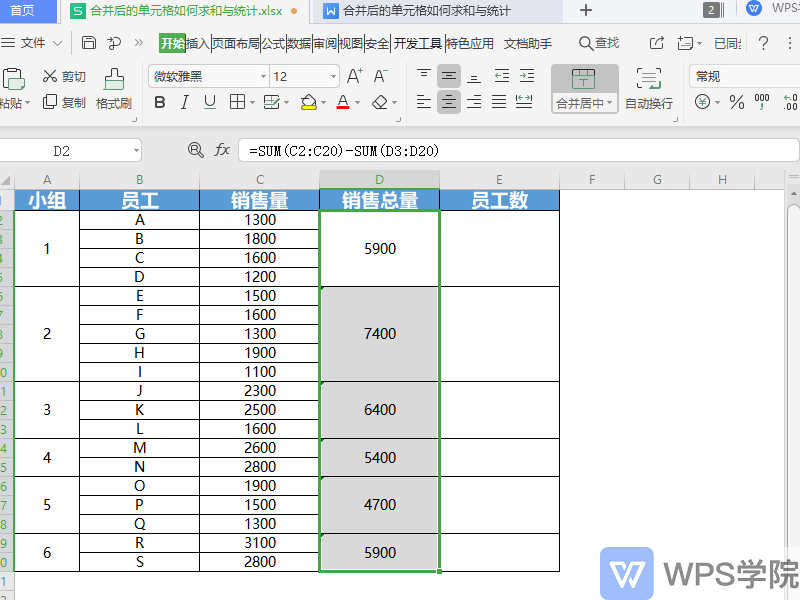This screenshot has width=800, height=600.
Task: Open new document tab with plus
Action: coord(586,10)
